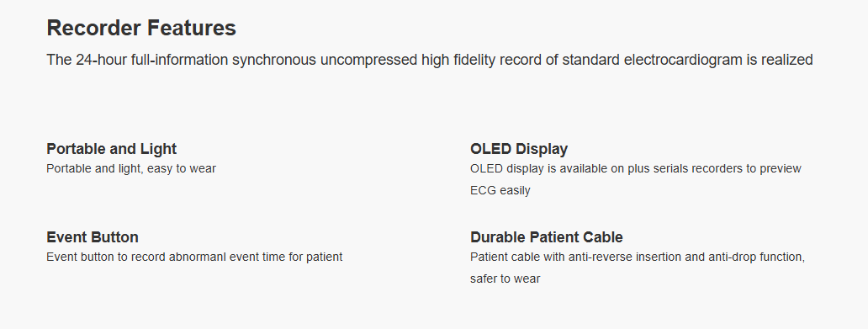Click the description 'Portable and light, easy to wear'

[x=131, y=168]
